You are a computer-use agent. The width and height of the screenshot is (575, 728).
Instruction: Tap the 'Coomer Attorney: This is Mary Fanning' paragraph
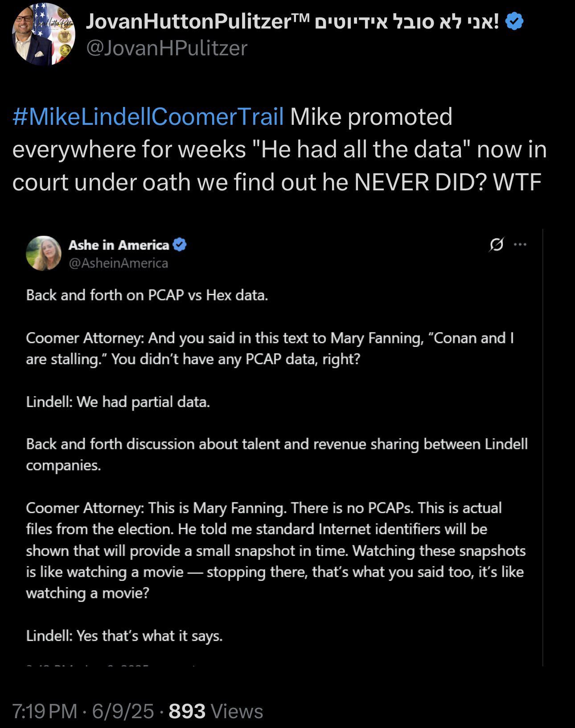tap(276, 551)
